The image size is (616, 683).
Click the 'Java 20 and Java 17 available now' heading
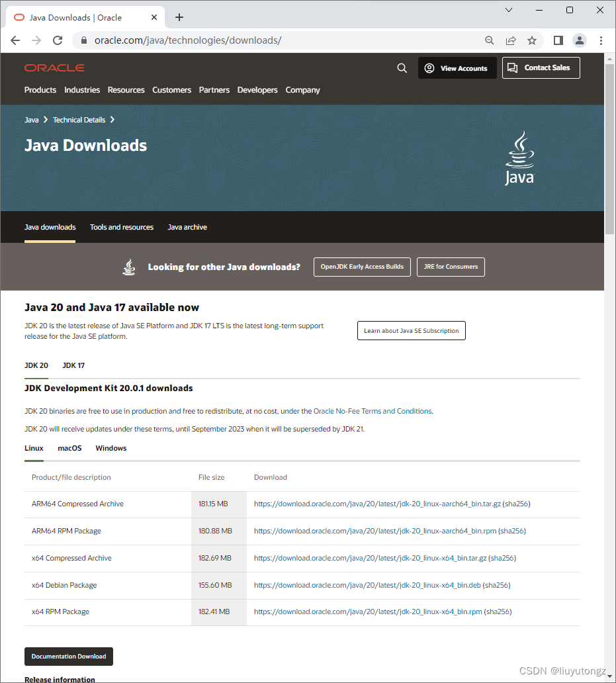(112, 308)
